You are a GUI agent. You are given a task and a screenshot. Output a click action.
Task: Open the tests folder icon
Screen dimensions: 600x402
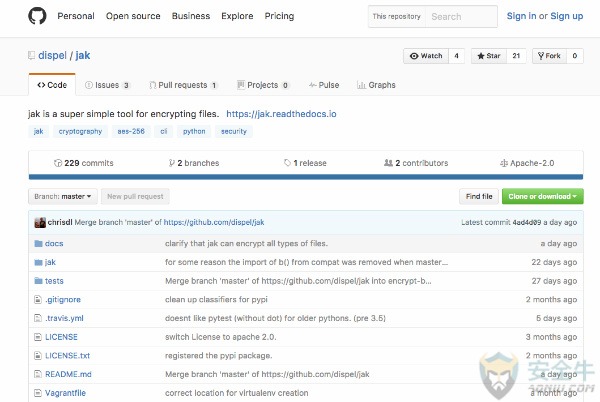click(x=38, y=281)
